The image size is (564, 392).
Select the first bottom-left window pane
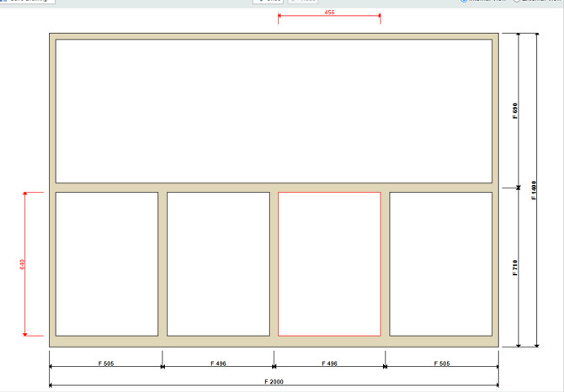tap(107, 263)
